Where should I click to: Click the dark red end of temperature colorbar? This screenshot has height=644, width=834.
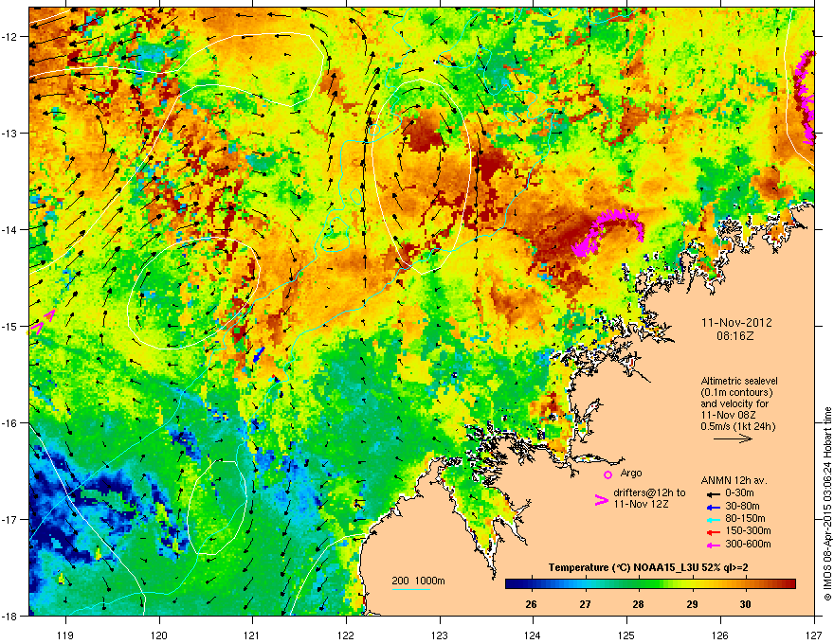[789, 584]
